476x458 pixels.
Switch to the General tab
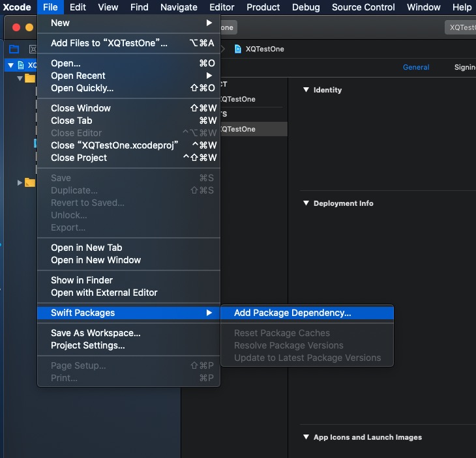click(416, 67)
